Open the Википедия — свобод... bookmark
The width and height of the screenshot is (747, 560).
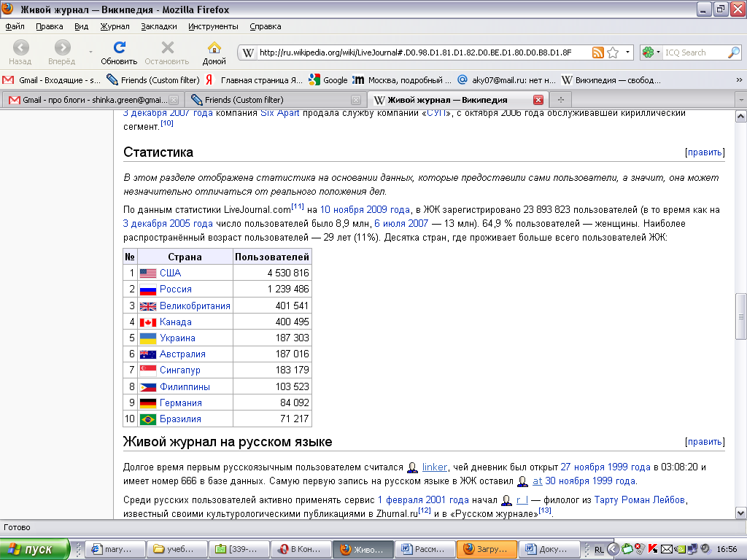pyautogui.click(x=611, y=80)
